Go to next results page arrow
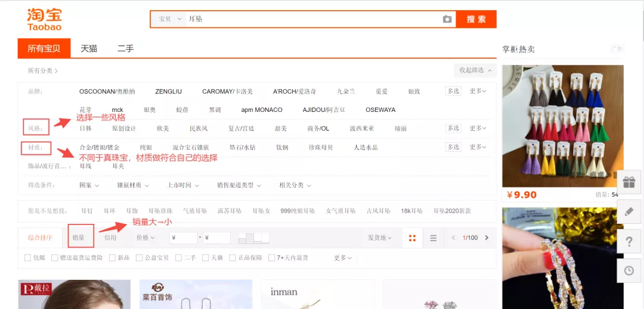 (487, 238)
